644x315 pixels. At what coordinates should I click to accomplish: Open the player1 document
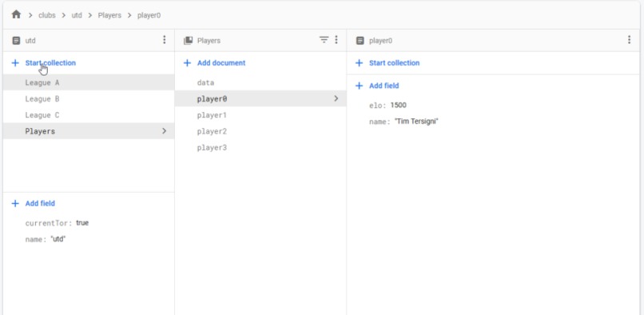click(260, 115)
